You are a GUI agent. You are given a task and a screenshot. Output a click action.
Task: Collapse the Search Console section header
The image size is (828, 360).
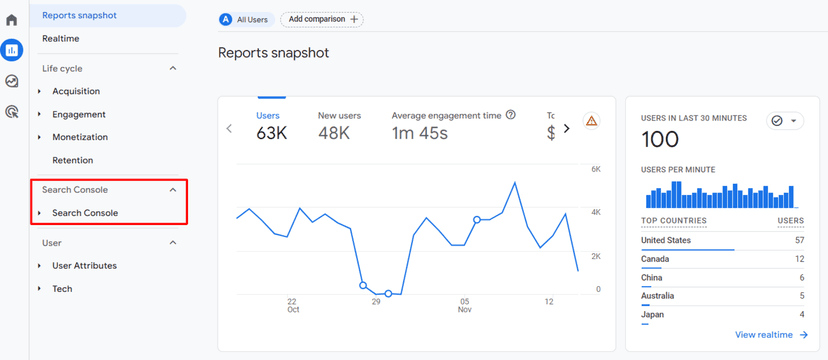point(173,190)
